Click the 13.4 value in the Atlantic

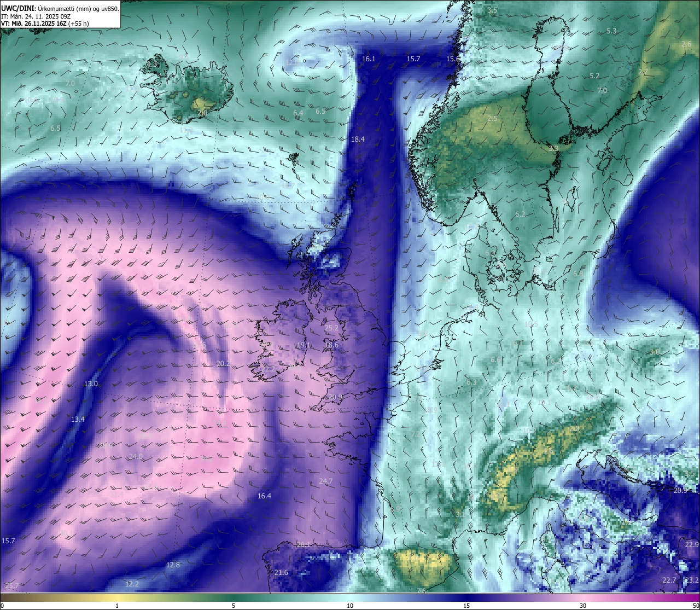78,419
